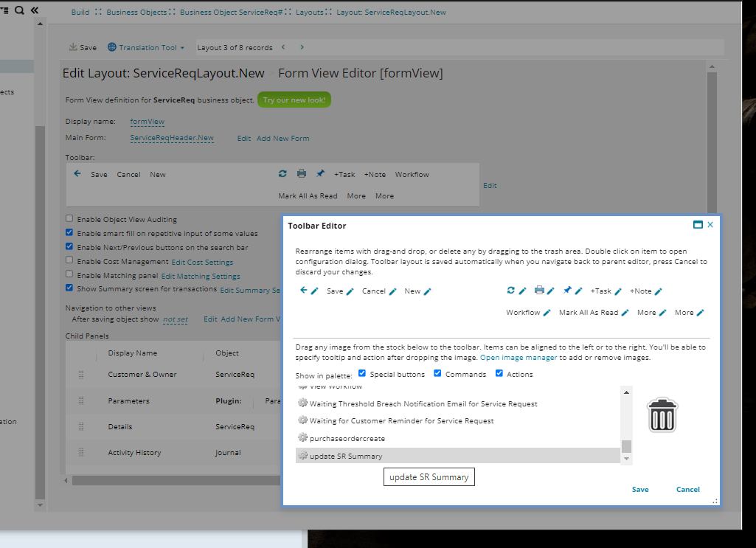
Task: Collapse the left panel with the double chevron
Action: click(32, 10)
